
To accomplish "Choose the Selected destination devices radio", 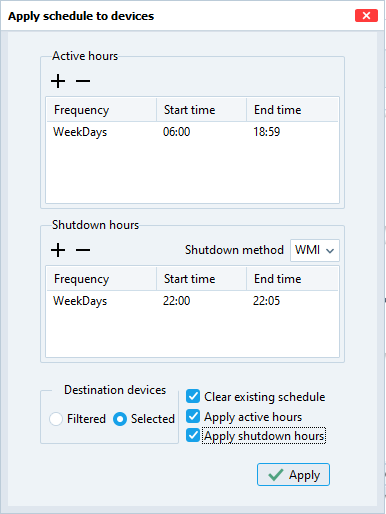I will (120, 419).
